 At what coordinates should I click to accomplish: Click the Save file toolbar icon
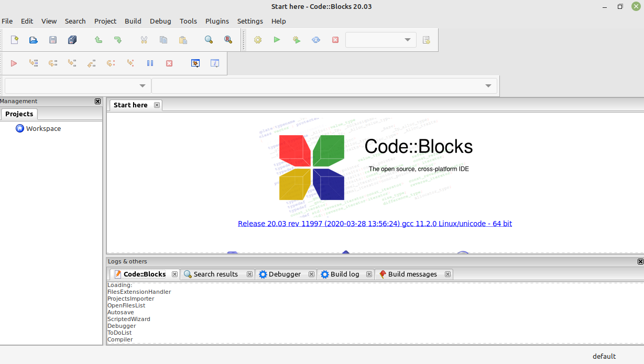52,40
